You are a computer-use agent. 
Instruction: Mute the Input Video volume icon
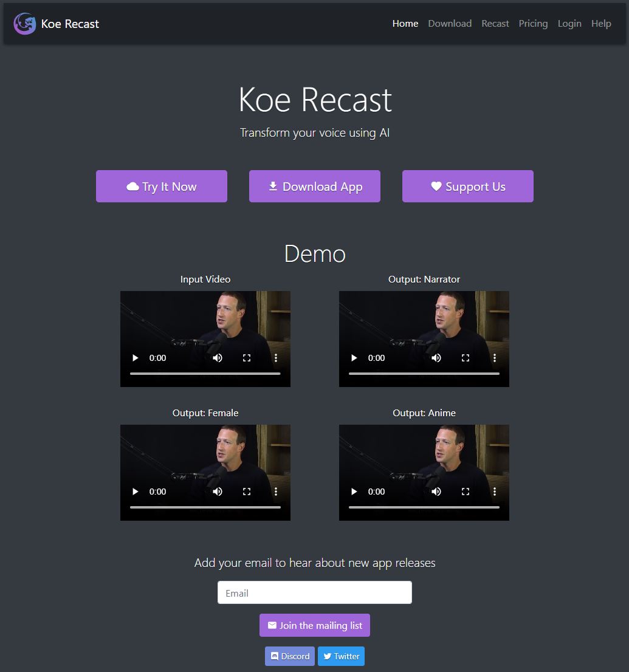[218, 358]
